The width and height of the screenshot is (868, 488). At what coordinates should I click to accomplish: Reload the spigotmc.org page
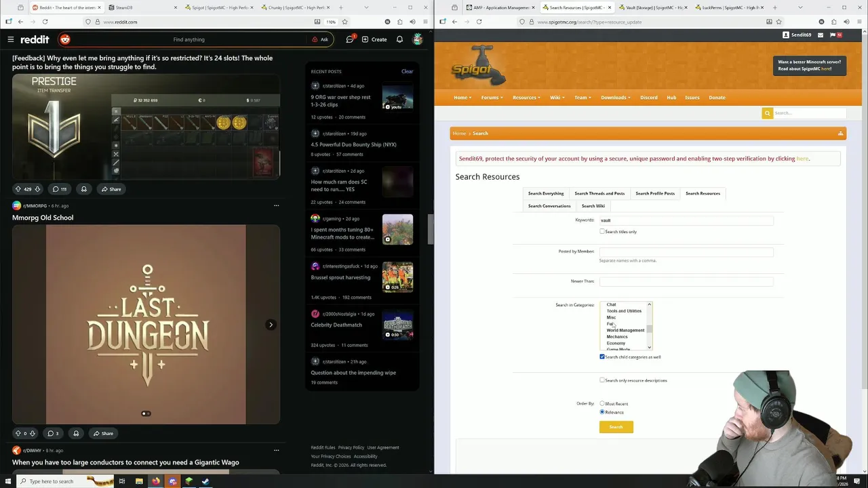tap(479, 22)
